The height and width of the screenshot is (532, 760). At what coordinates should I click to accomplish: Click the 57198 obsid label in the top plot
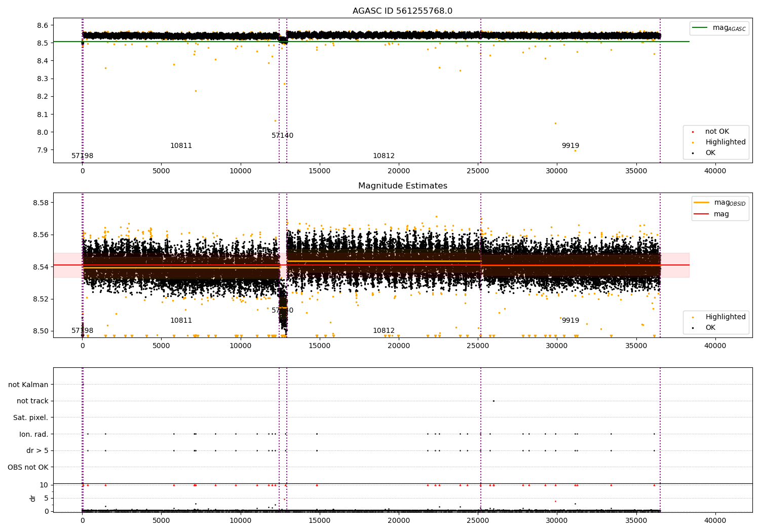(x=82, y=156)
